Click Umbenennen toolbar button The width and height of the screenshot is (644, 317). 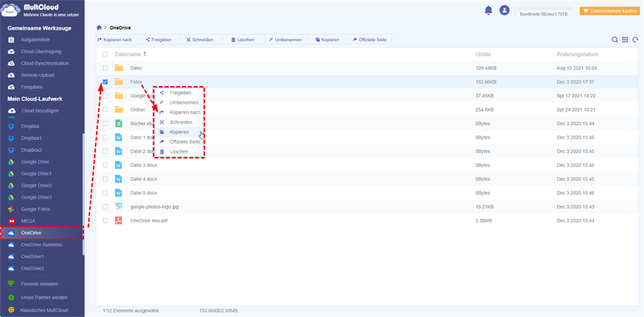[285, 40]
